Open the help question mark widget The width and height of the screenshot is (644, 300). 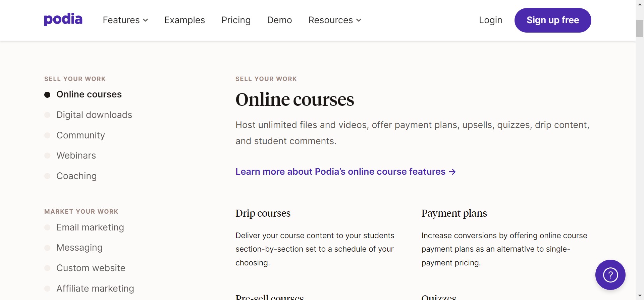point(610,275)
